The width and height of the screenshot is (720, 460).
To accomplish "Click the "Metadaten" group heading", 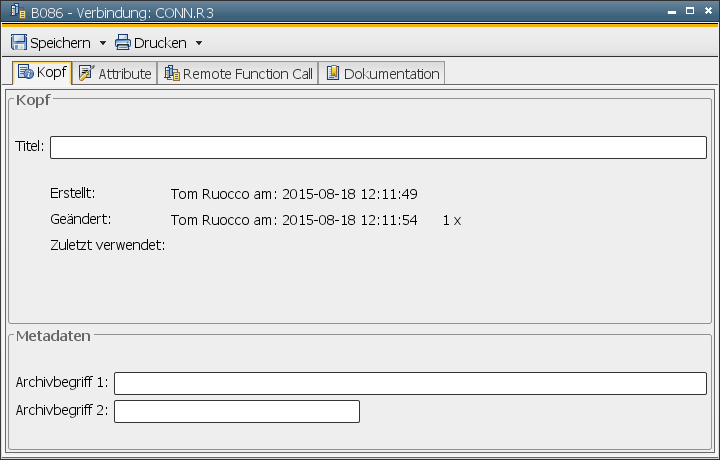I will pos(53,336).
